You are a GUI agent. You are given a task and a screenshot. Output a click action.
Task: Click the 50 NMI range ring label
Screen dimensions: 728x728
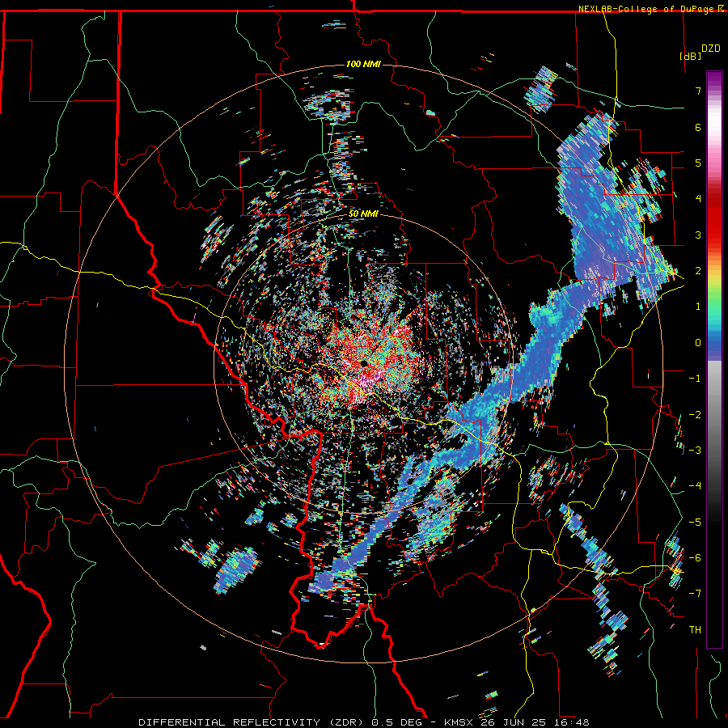[363, 214]
